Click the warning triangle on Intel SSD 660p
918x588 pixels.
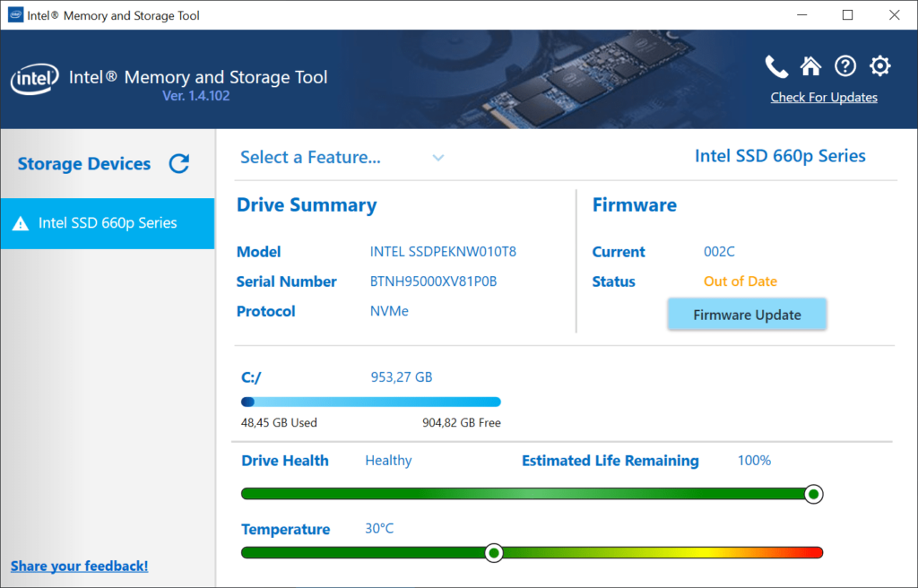21,223
